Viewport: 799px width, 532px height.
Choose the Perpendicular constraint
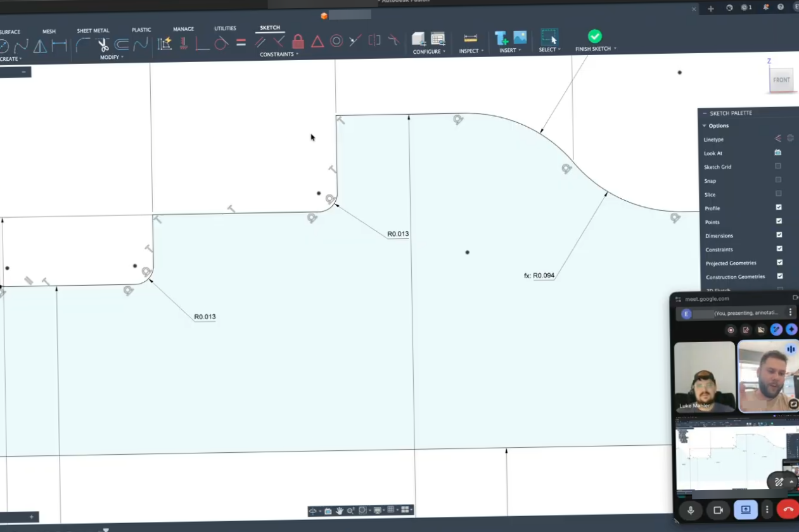279,42
